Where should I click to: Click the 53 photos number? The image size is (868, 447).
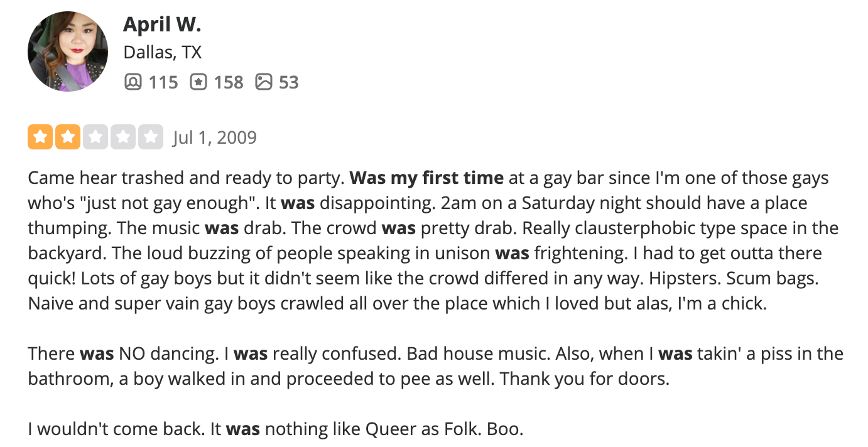(x=288, y=82)
